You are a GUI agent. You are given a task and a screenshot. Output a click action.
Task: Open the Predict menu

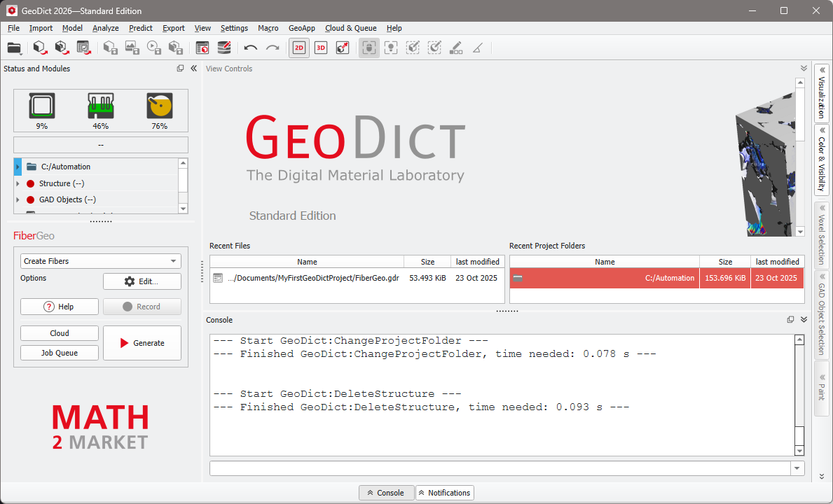[140, 28]
